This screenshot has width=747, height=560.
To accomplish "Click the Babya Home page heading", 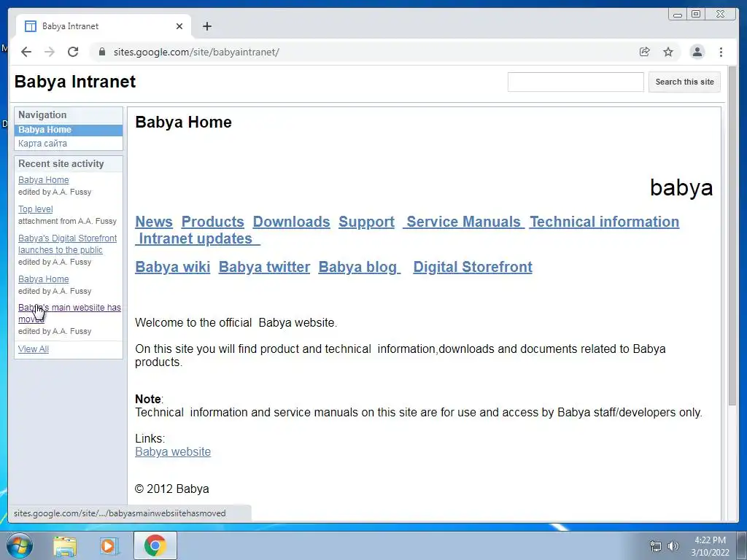I will [x=183, y=122].
